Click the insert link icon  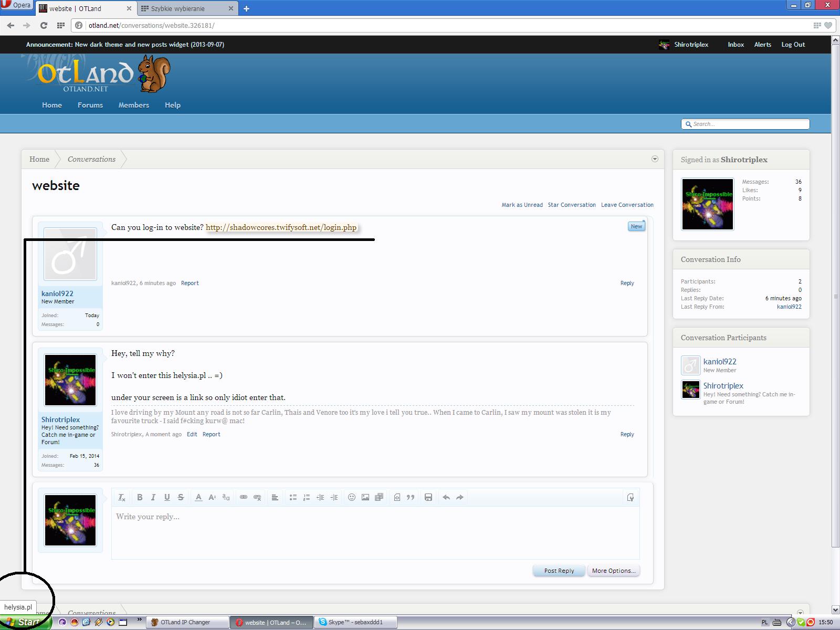[244, 497]
